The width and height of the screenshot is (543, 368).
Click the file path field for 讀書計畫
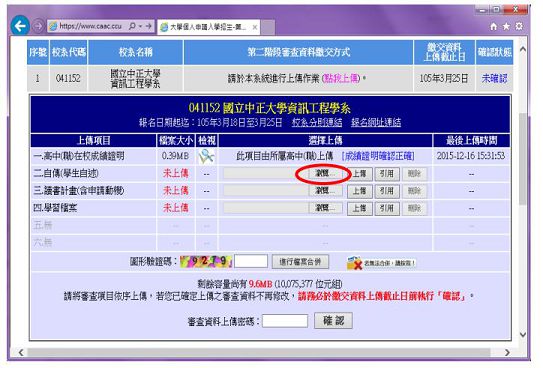point(266,191)
